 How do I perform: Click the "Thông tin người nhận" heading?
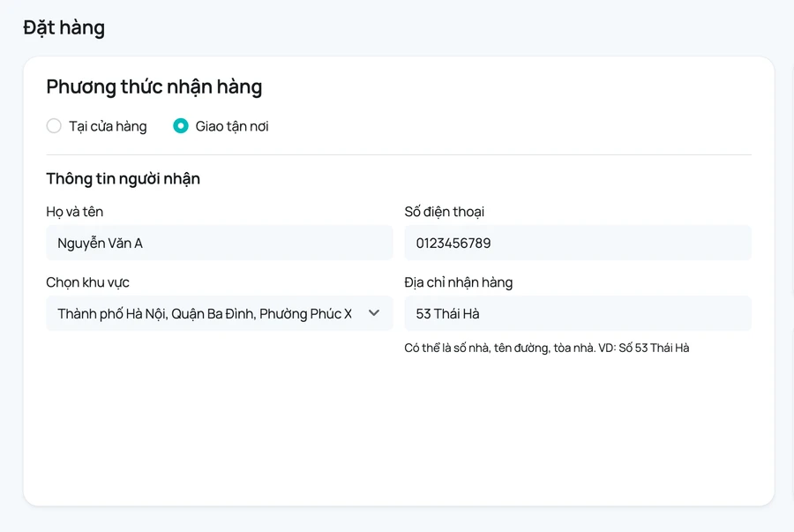pos(123,179)
